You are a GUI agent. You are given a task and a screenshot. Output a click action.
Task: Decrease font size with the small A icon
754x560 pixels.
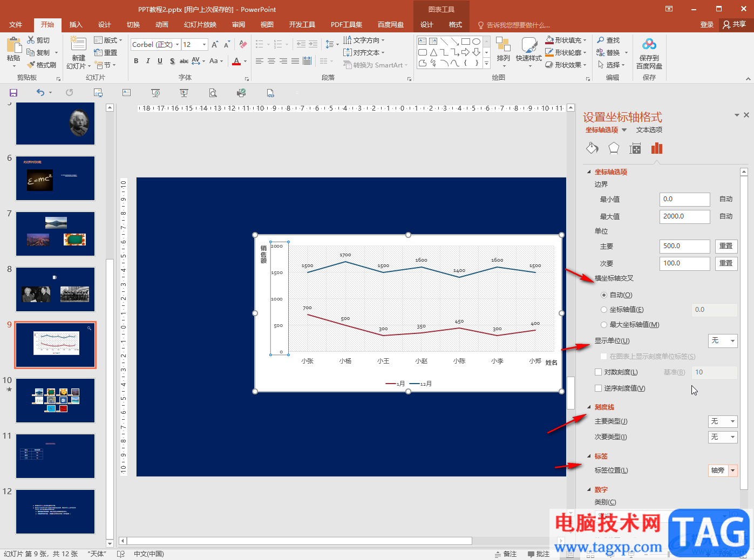(227, 45)
